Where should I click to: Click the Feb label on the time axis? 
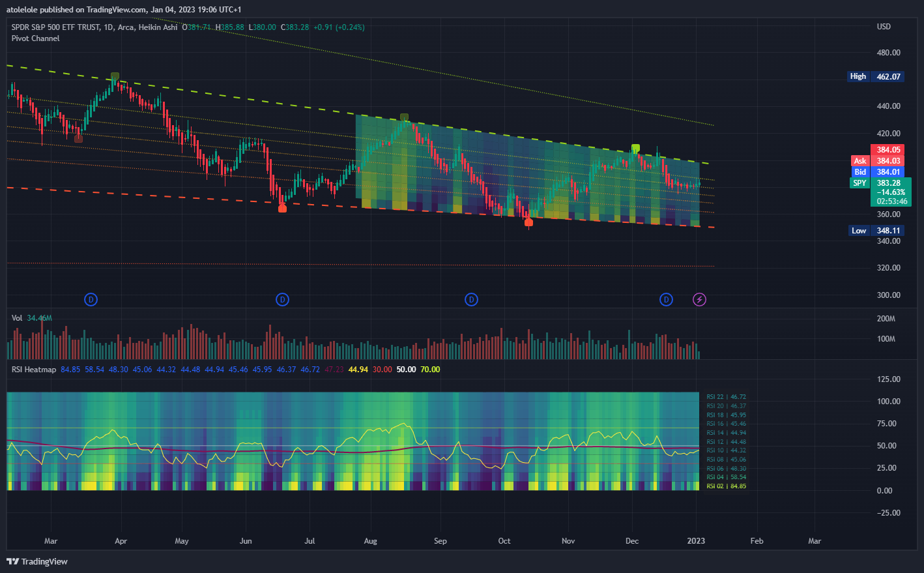pos(757,541)
